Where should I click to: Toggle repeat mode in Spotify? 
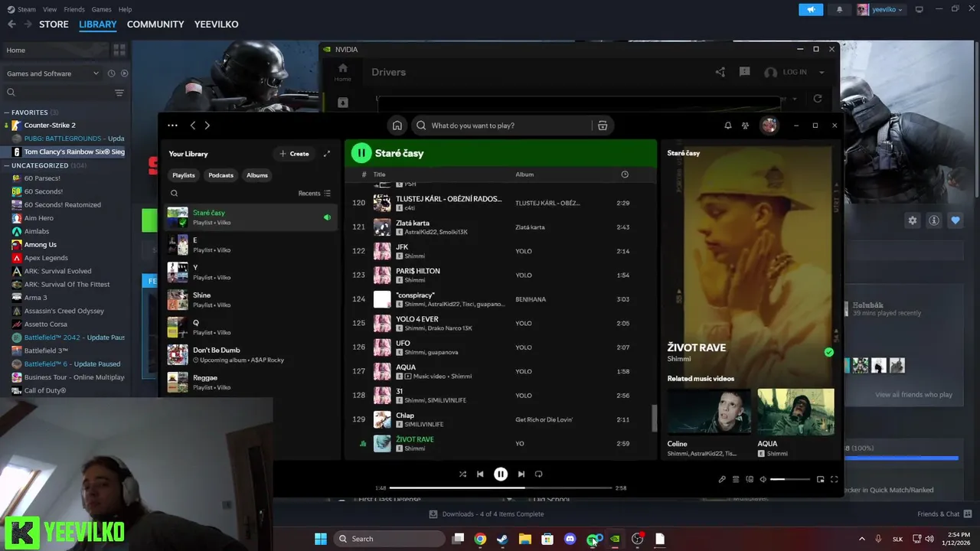pos(538,474)
